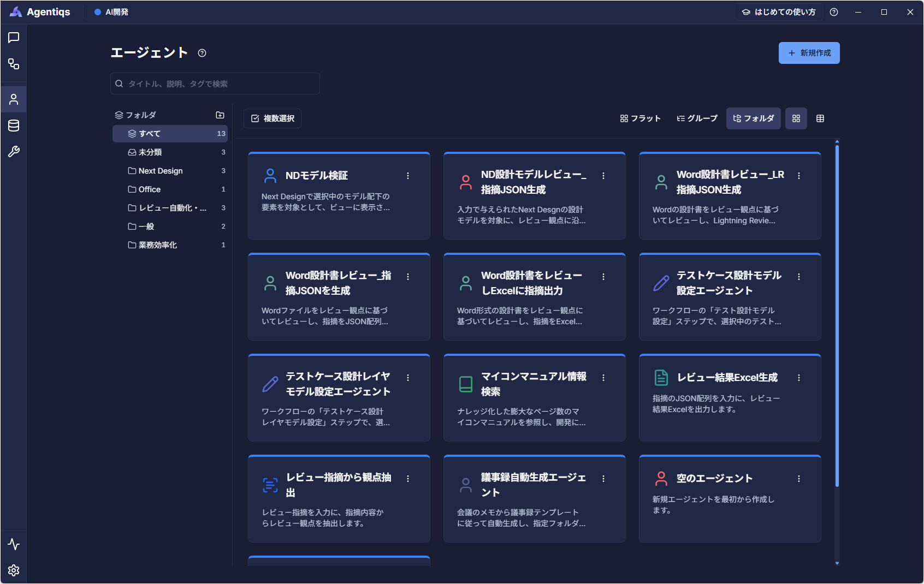Open more options for マイコンマニュアル情報検索 card
924x584 pixels.
(x=603, y=378)
